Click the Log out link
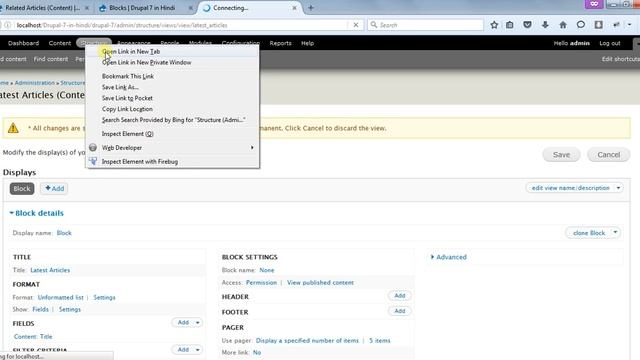The height and width of the screenshot is (360, 640). [x=610, y=43]
